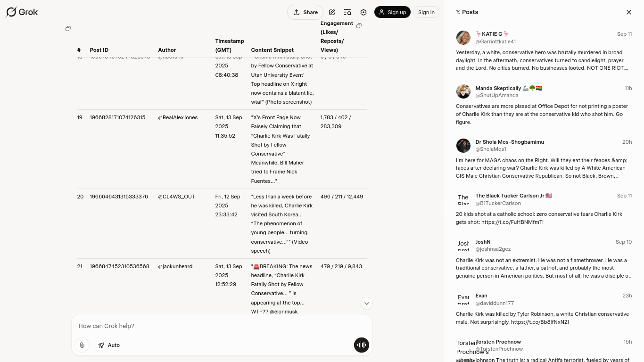Open the t.co/Bb8IfNxNZI link
The height and width of the screenshot is (362, 644).
[540, 322]
